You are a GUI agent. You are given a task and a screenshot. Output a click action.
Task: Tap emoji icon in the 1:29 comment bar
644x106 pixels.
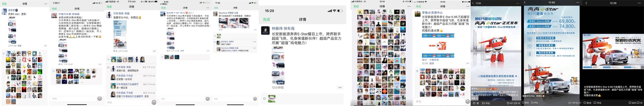click(x=99, y=99)
